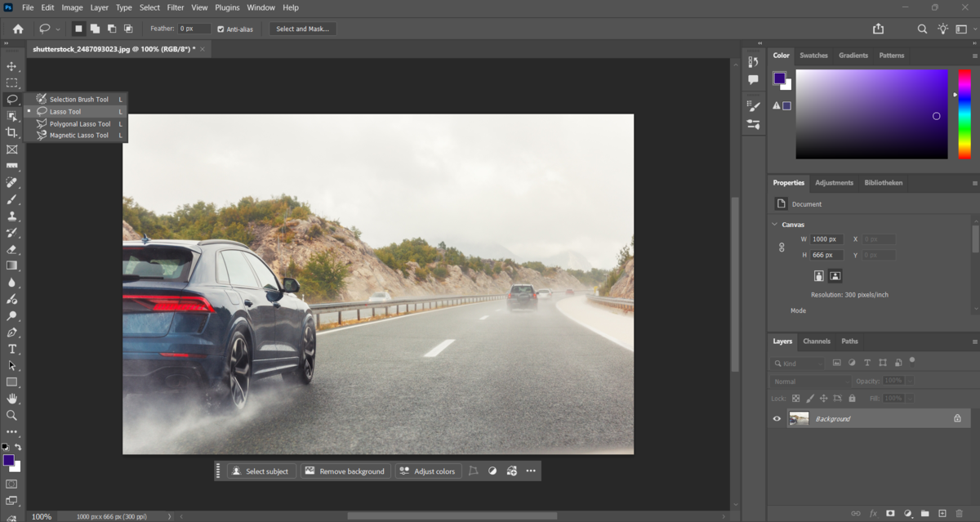Choose Polygonal Lasso Tool from flyout
The width and height of the screenshot is (980, 522).
pyautogui.click(x=80, y=124)
